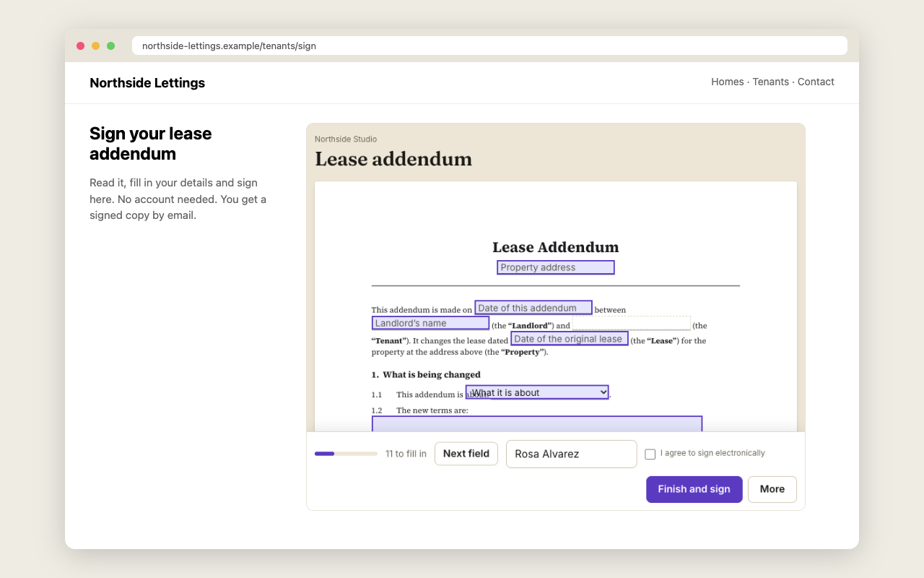Click the fill progress bar
This screenshot has width=924, height=578.
pos(346,454)
